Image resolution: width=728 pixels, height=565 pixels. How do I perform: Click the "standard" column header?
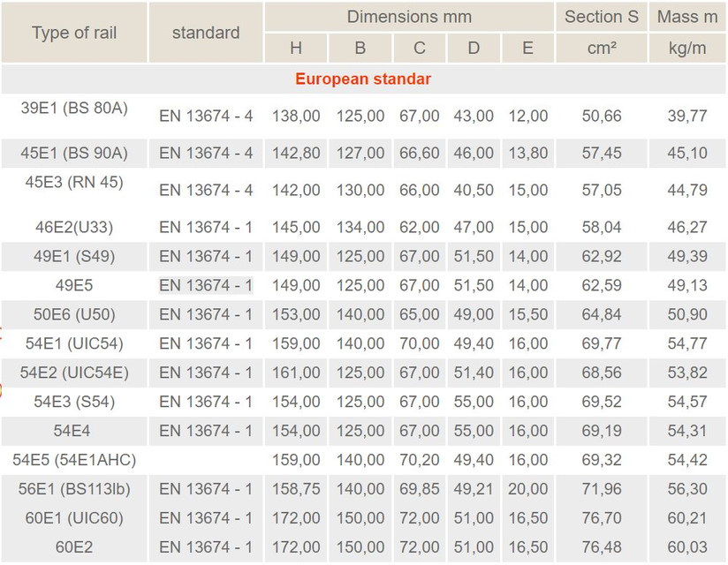pyautogui.click(x=206, y=33)
